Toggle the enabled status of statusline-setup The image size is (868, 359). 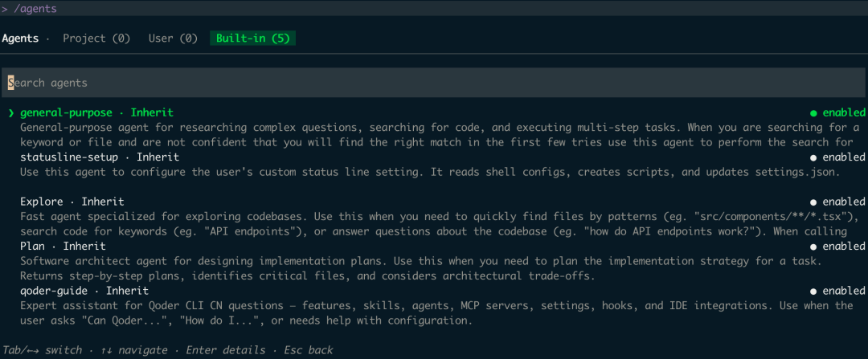(x=837, y=157)
